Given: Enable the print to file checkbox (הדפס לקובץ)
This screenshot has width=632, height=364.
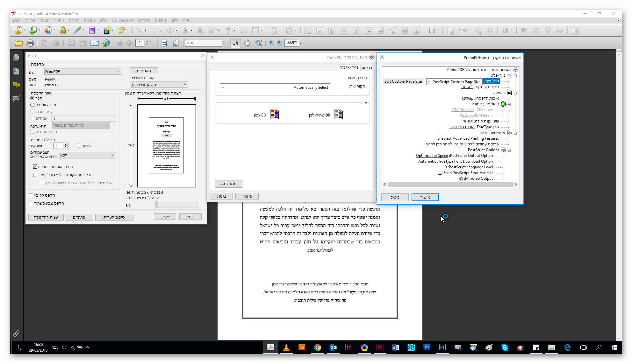Looking at the screenshot, I should (31, 195).
